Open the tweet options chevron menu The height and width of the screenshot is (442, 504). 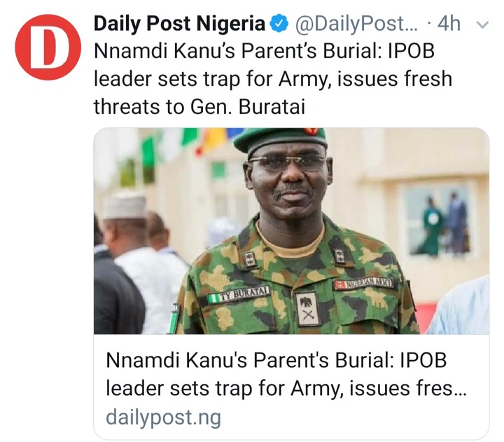coord(482,24)
